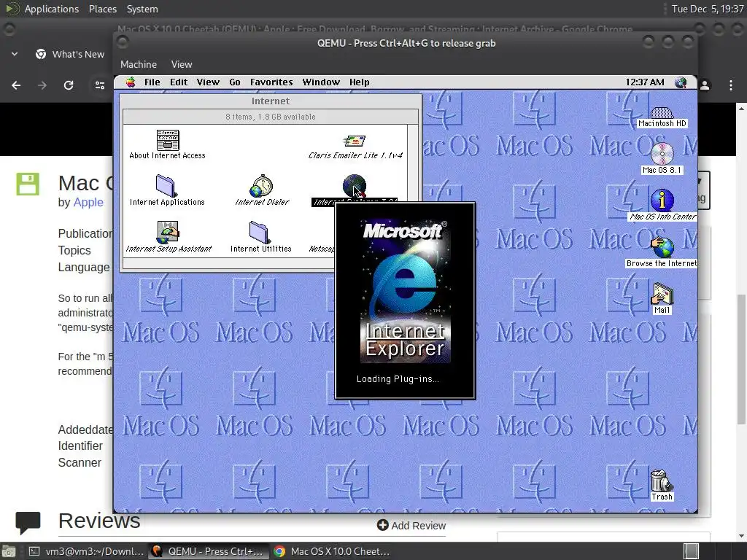Select the Mac OS Info Center icon
Screen dimensions: 747x560
pyautogui.click(x=662, y=205)
